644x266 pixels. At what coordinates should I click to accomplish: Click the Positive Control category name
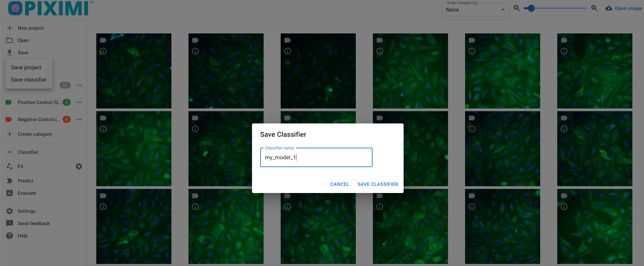click(x=40, y=102)
